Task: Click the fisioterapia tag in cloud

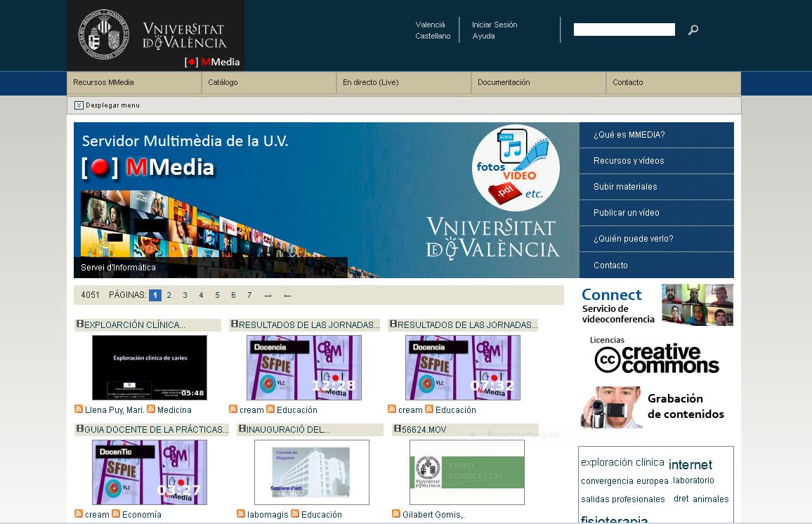Action: [614, 520]
